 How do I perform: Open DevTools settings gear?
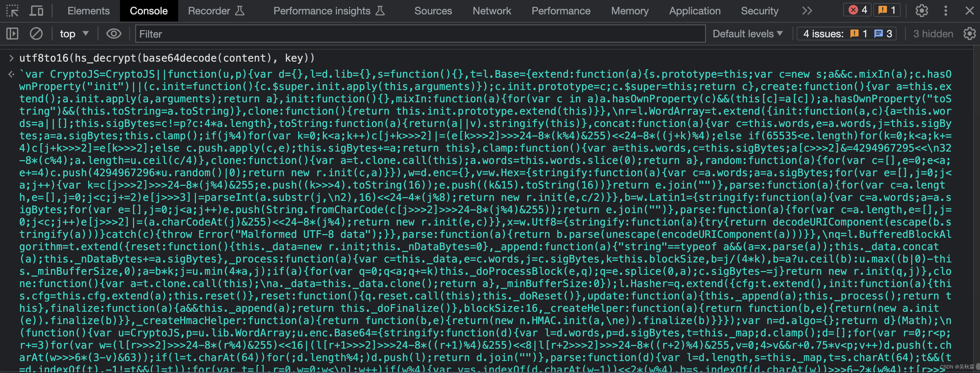tap(922, 11)
